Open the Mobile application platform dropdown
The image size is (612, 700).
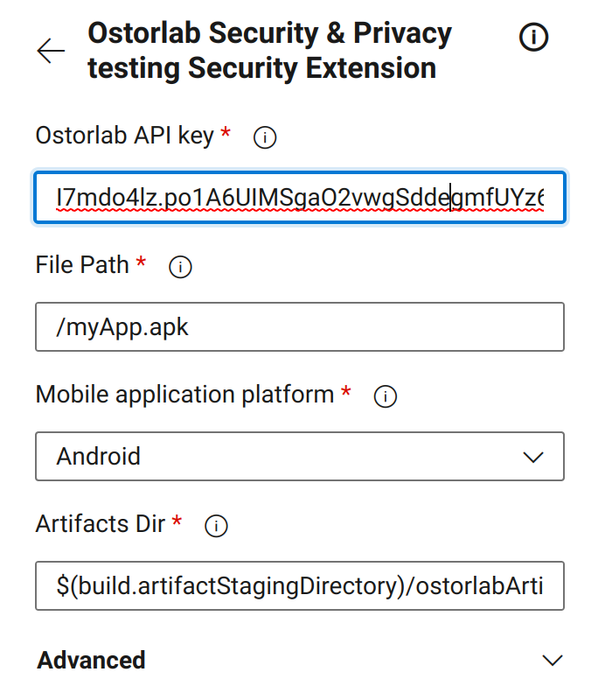[300, 456]
